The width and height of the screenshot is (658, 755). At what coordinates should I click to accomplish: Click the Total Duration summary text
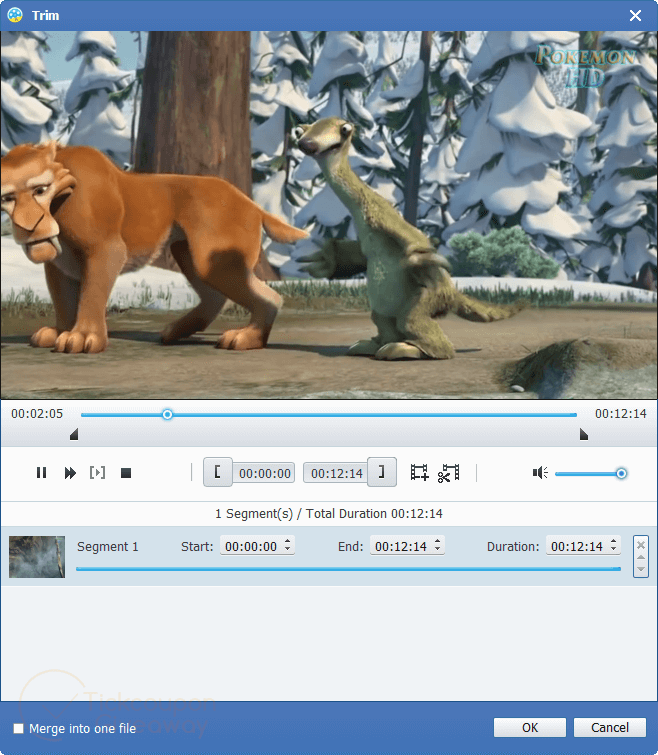point(329,514)
